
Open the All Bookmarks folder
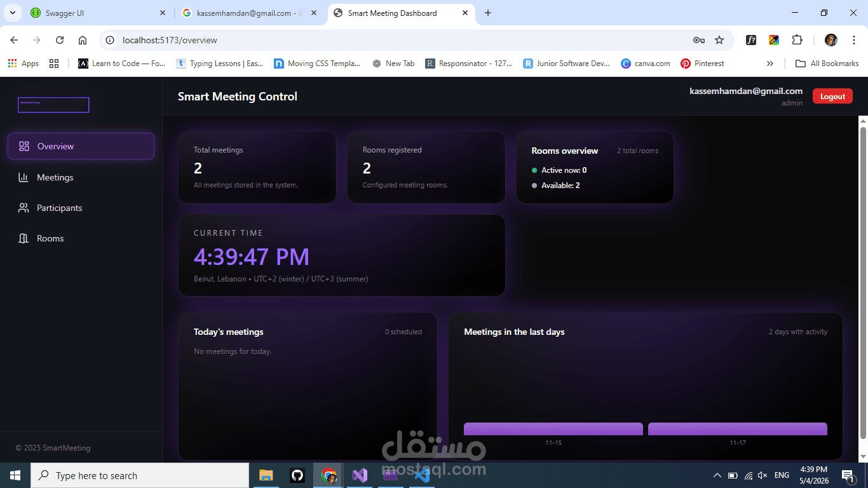point(827,64)
